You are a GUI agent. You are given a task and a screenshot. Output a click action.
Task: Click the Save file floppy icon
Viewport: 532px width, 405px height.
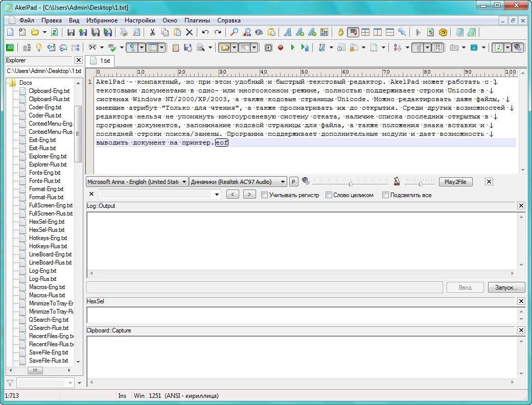click(x=71, y=32)
